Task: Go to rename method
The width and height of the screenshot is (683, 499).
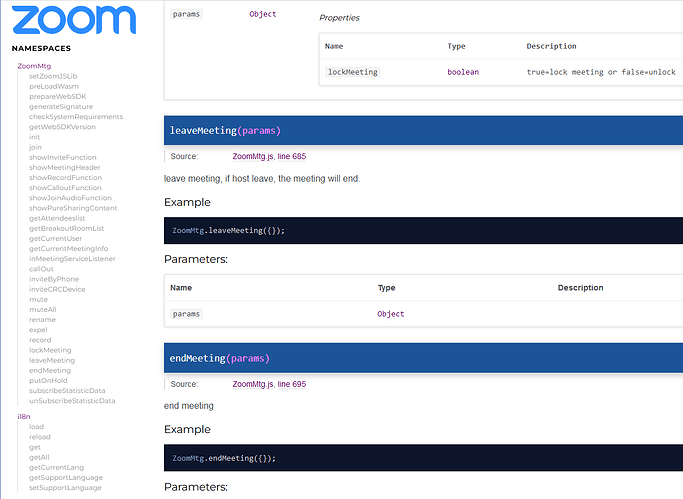Action: [x=42, y=320]
